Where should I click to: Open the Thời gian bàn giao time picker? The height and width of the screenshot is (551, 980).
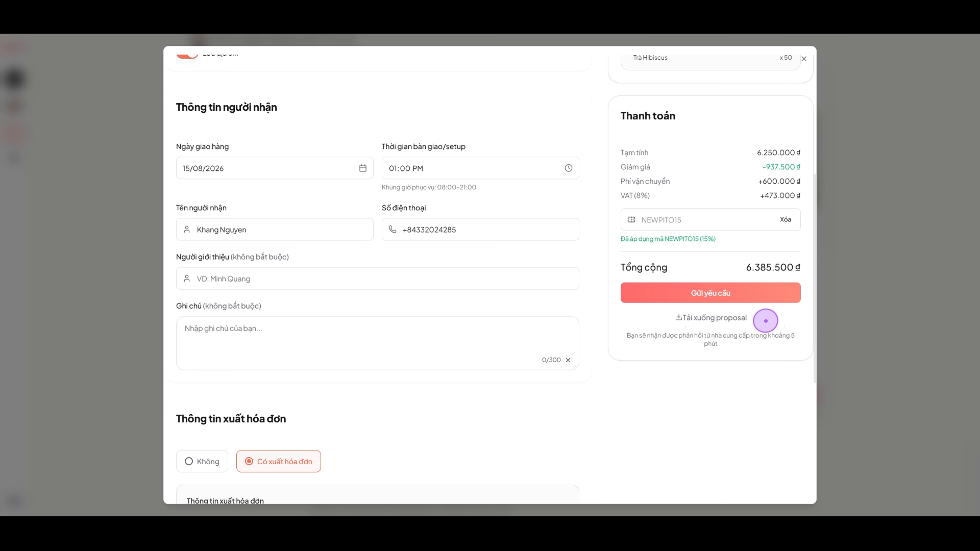pyautogui.click(x=480, y=168)
